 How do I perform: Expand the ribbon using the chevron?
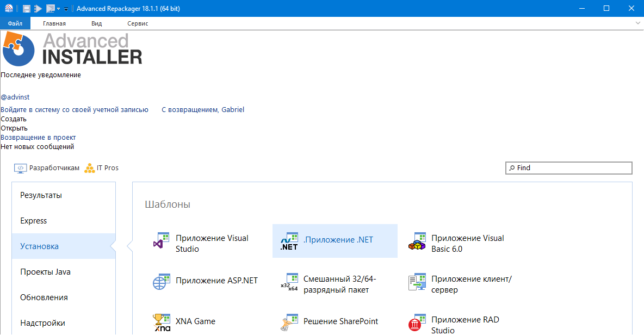tap(638, 23)
